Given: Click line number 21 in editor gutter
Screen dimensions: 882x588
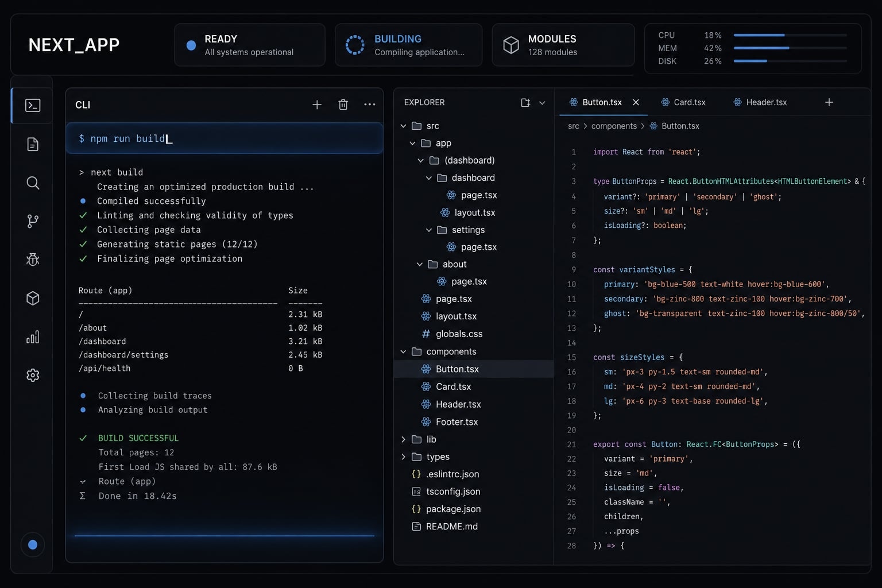Looking at the screenshot, I should tap(571, 444).
